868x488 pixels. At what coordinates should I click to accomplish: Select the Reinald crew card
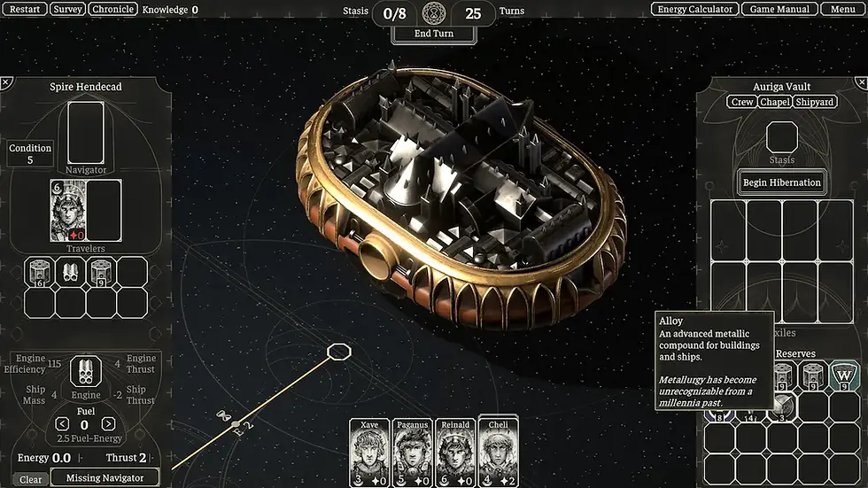(x=455, y=453)
